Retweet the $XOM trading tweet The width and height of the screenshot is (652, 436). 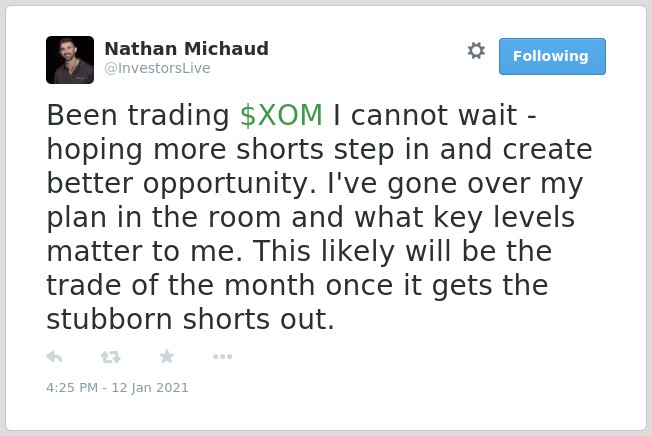point(111,357)
